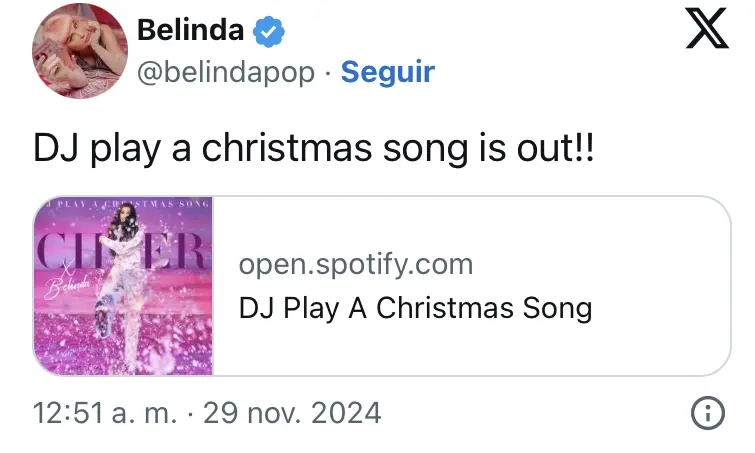Viewport: 755px width, 453px height.
Task: Click the empty area right of the card title
Action: tap(660, 307)
